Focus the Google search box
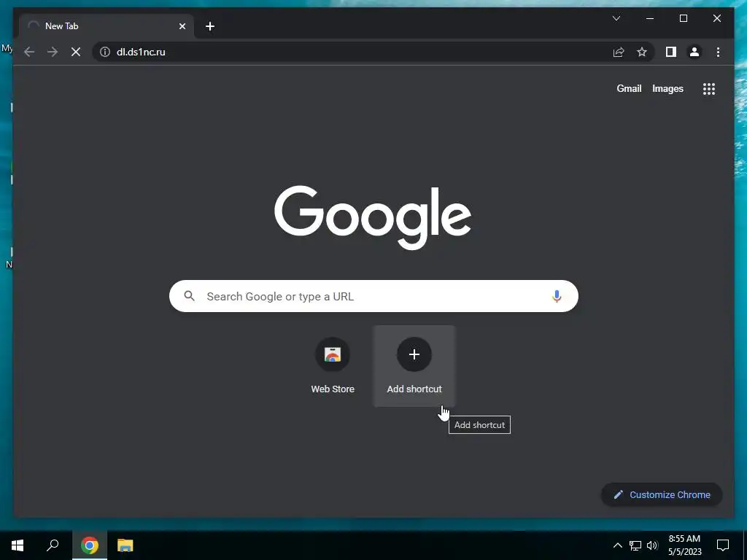 point(373,296)
